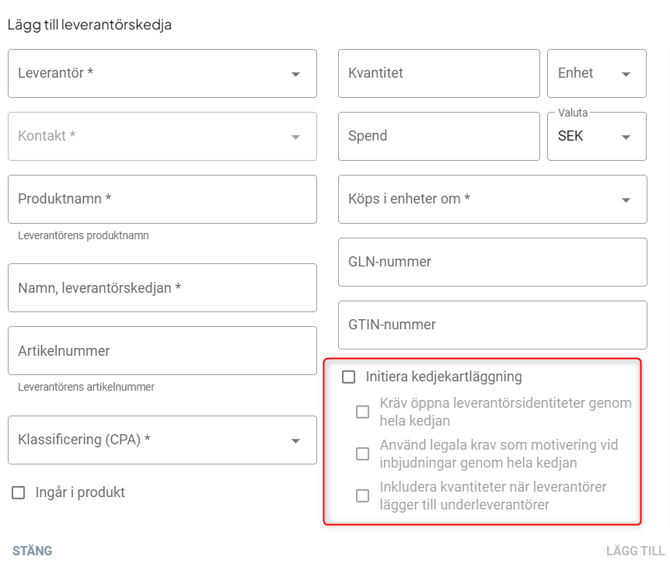
Task: Tick the Ingår i produkt checkbox
Action: (18, 493)
